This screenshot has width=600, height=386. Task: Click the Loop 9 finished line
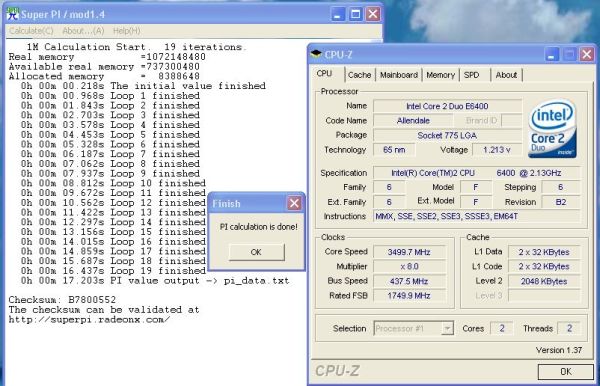(110, 173)
